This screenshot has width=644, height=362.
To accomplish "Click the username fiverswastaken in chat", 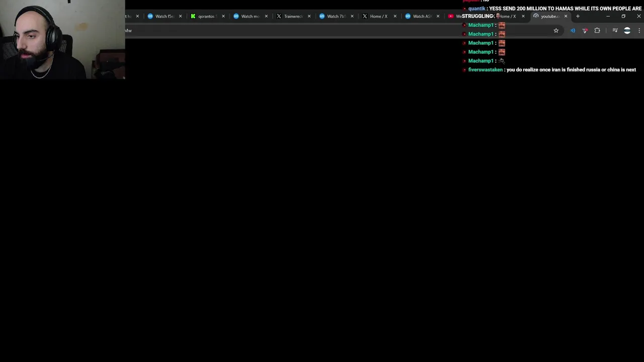I will coord(486,70).
